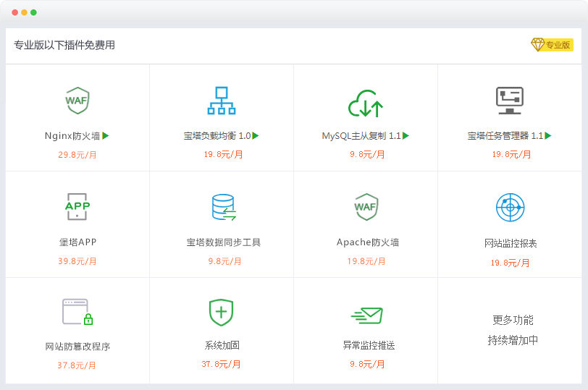The height and width of the screenshot is (390, 588).
Task: Play the 宝塔负载均衡 1.0 demo triangle
Action: coord(256,135)
